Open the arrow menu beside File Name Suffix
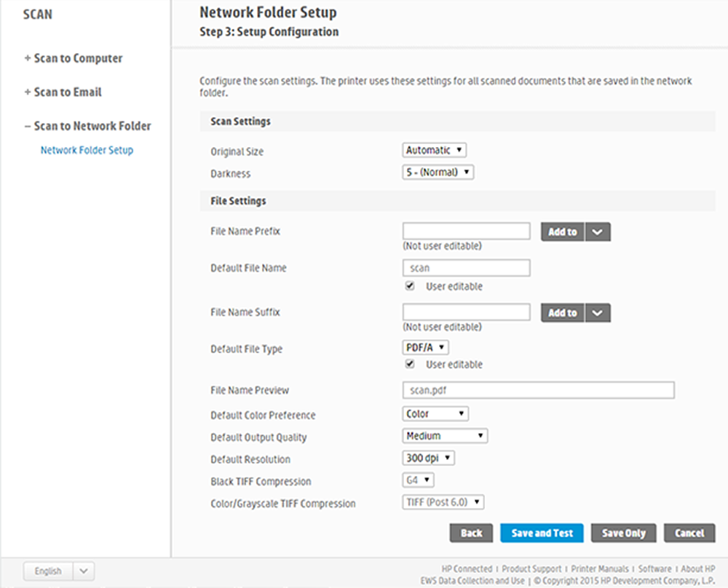The image size is (728, 588). click(x=598, y=313)
